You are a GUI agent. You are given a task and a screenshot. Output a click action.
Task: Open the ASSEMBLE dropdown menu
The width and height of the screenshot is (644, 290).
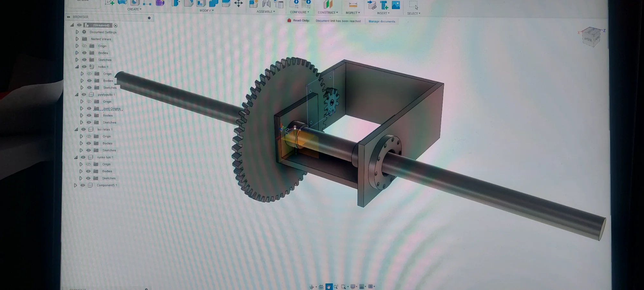click(x=266, y=12)
